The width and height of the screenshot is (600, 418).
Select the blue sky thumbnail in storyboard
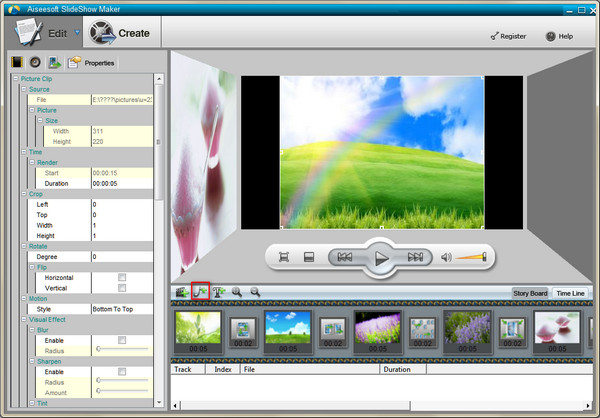pyautogui.click(x=283, y=327)
